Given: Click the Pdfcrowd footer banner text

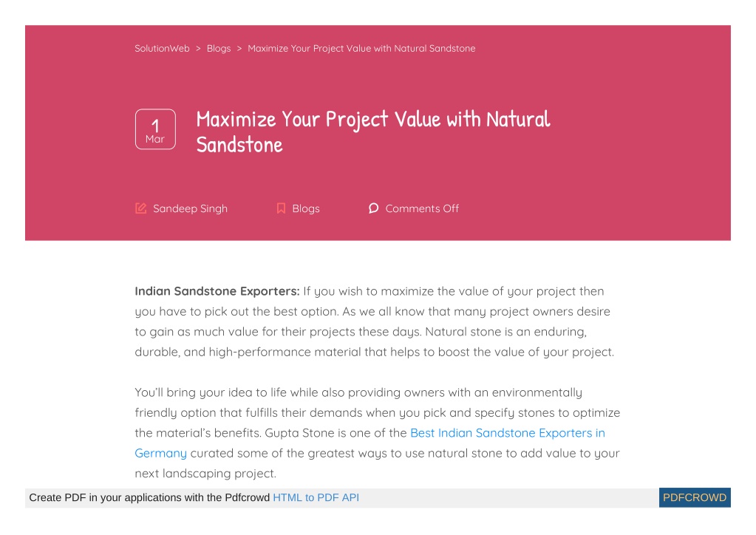Looking at the screenshot, I should 149,497.
